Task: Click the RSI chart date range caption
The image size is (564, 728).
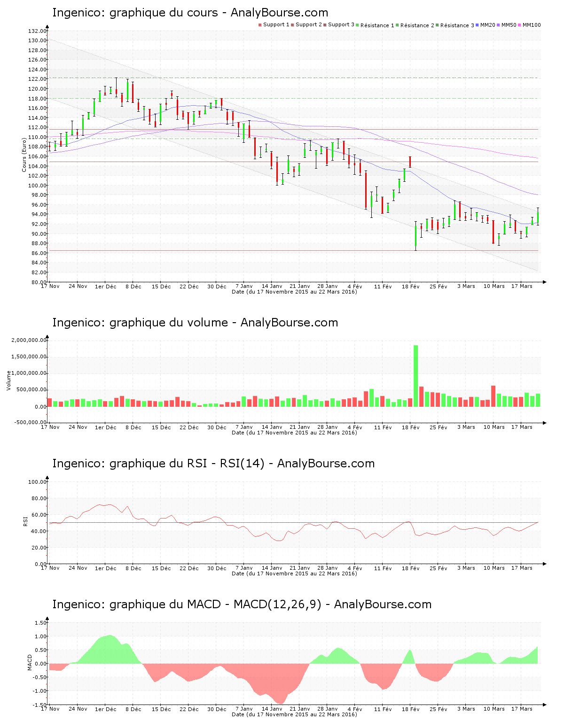Action: tap(294, 573)
